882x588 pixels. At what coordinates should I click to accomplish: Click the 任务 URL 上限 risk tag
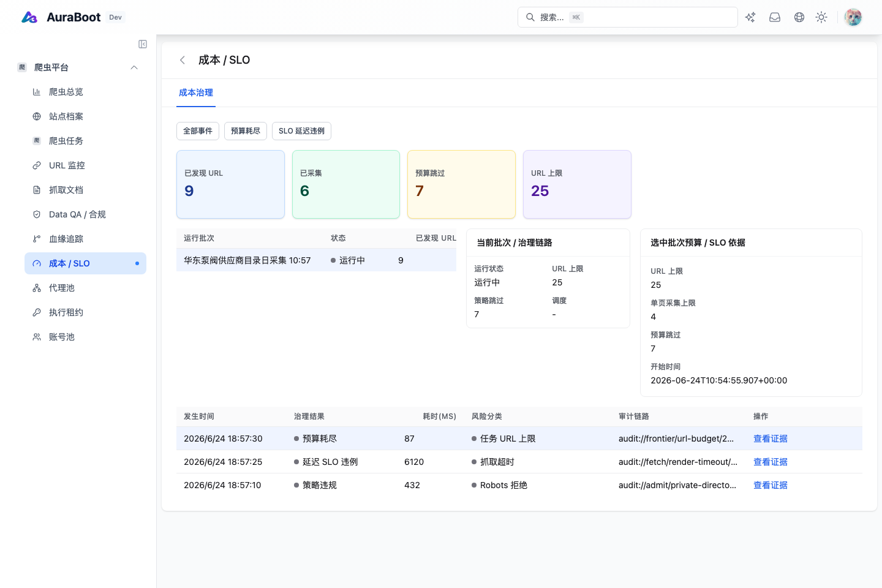[503, 439]
